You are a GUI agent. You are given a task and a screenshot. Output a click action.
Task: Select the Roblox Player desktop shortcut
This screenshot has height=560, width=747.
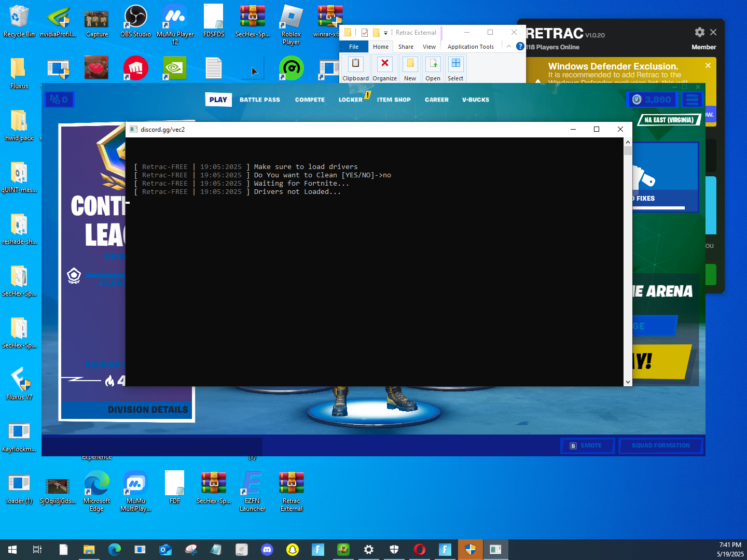tap(291, 24)
